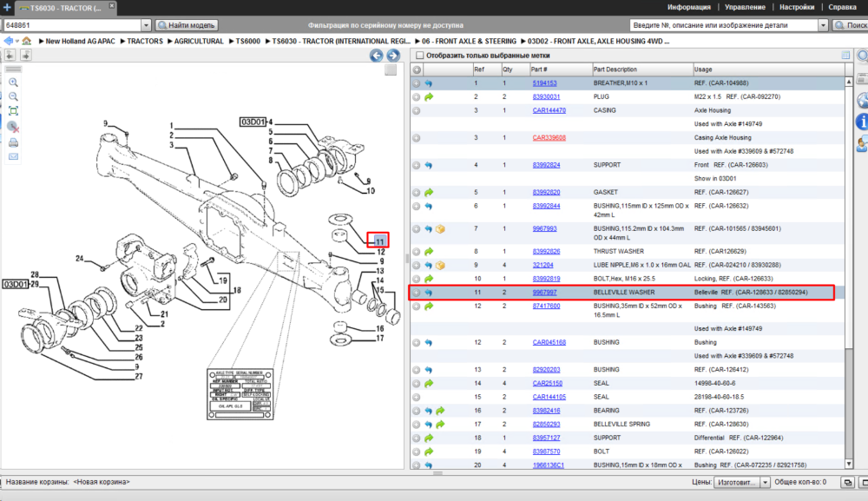
Task: Click the green arrow in THRUST WASHER row
Action: [429, 252]
